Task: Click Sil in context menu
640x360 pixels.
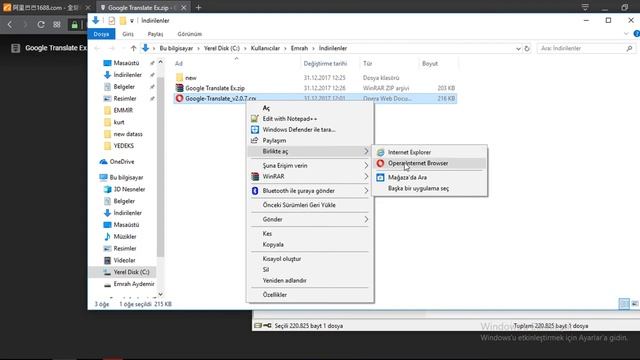Action: [x=310, y=270]
